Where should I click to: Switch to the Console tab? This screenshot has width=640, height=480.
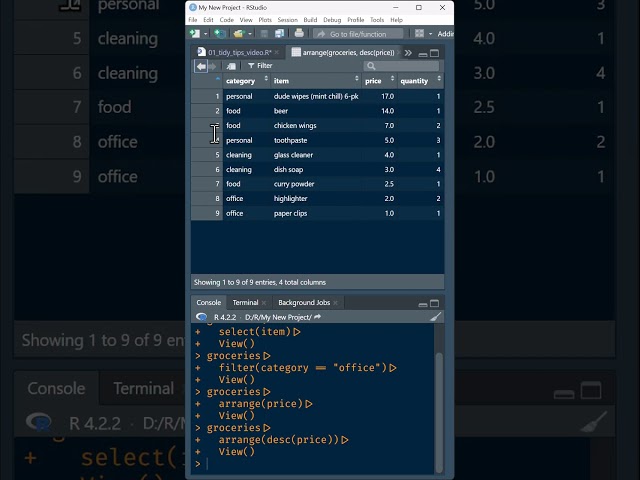point(208,302)
